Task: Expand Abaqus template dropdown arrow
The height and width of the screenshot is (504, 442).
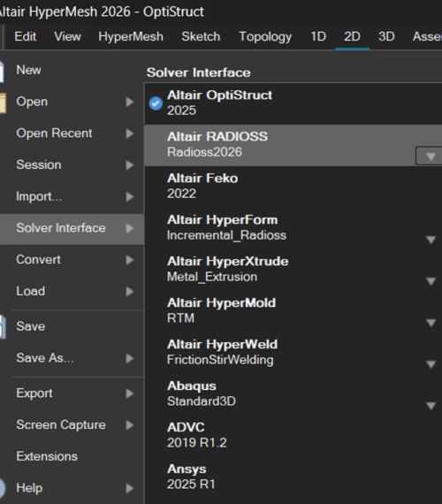Action: pos(431,406)
